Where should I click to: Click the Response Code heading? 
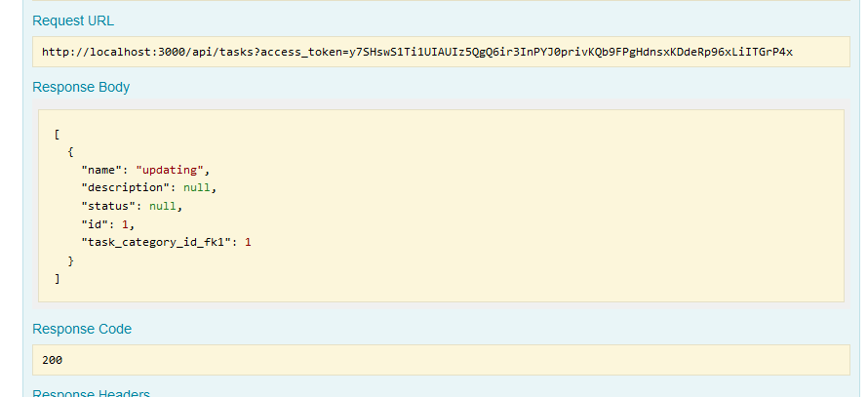82,329
